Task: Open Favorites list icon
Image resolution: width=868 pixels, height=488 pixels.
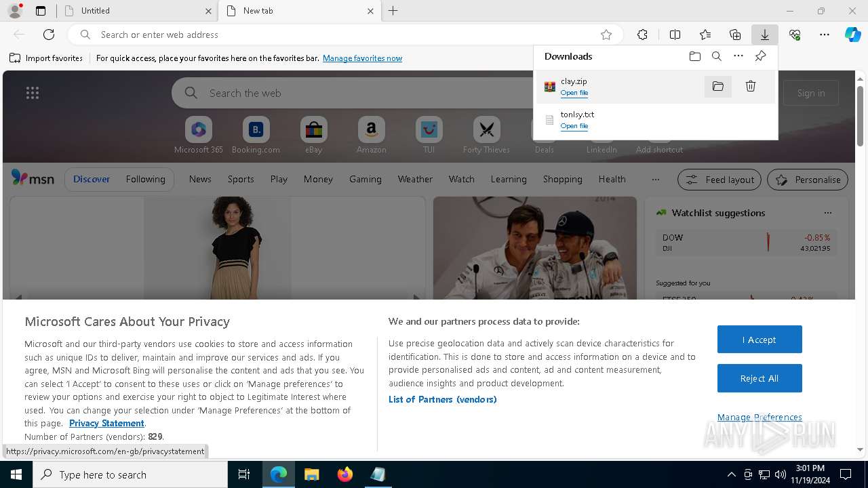Action: tap(705, 35)
